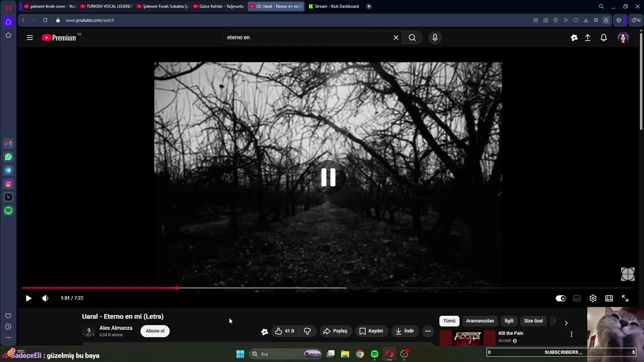Image resolution: width=644 pixels, height=362 pixels.
Task: Mute the video volume speaker icon
Action: click(45, 298)
